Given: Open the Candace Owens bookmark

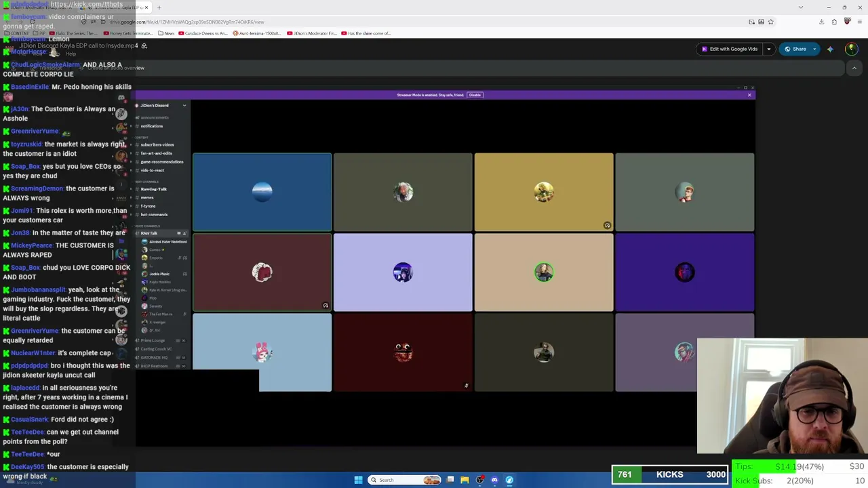Looking at the screenshot, I should [x=203, y=33].
